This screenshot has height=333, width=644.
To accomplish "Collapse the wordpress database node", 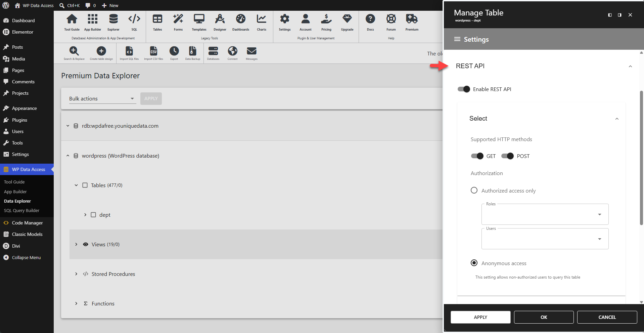I will pos(68,156).
